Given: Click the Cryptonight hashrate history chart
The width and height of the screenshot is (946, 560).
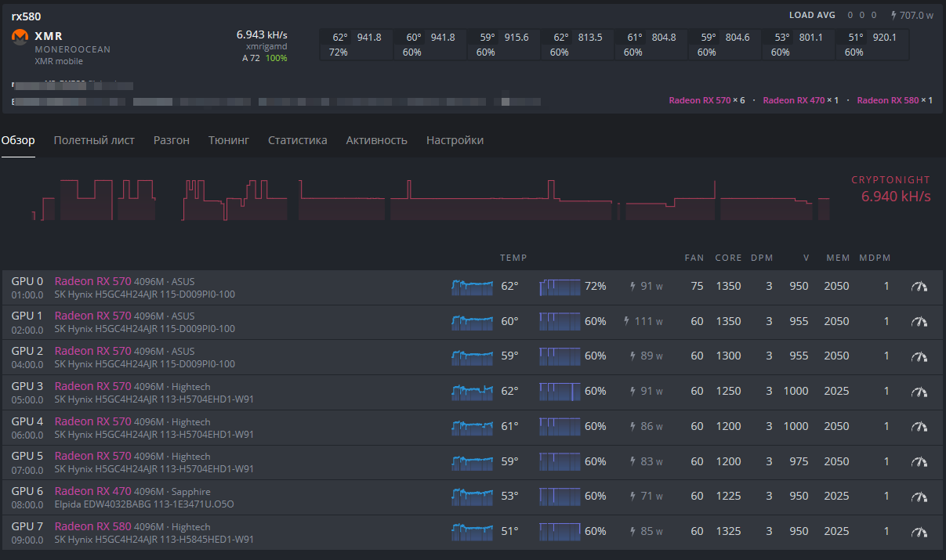Looking at the screenshot, I should (x=430, y=199).
